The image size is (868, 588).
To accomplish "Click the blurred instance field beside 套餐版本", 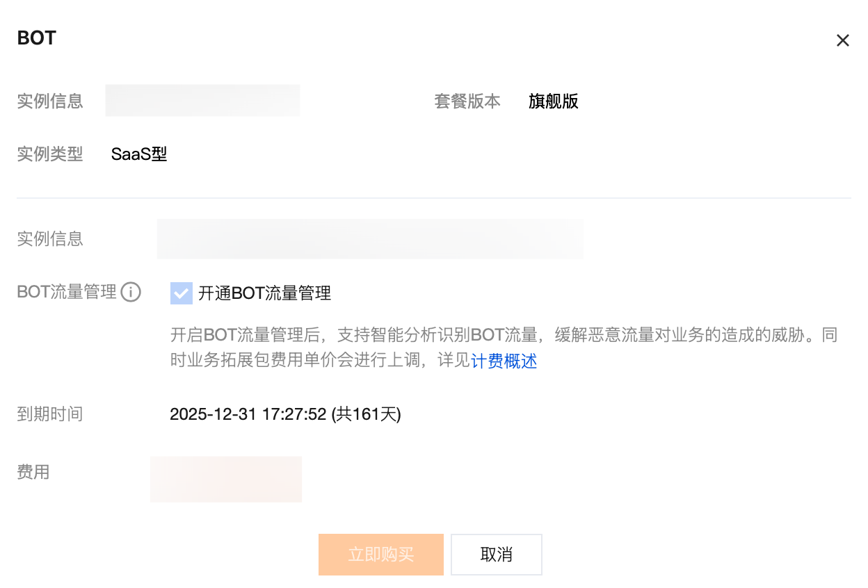I will pos(202,101).
